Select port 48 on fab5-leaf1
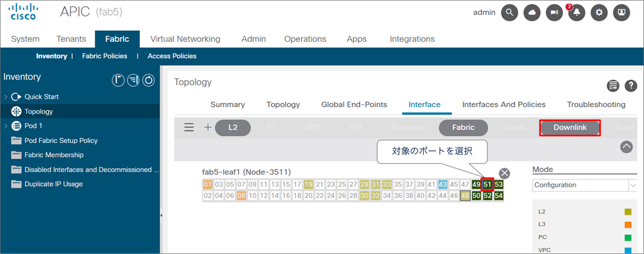644x254 pixels. coord(465,195)
